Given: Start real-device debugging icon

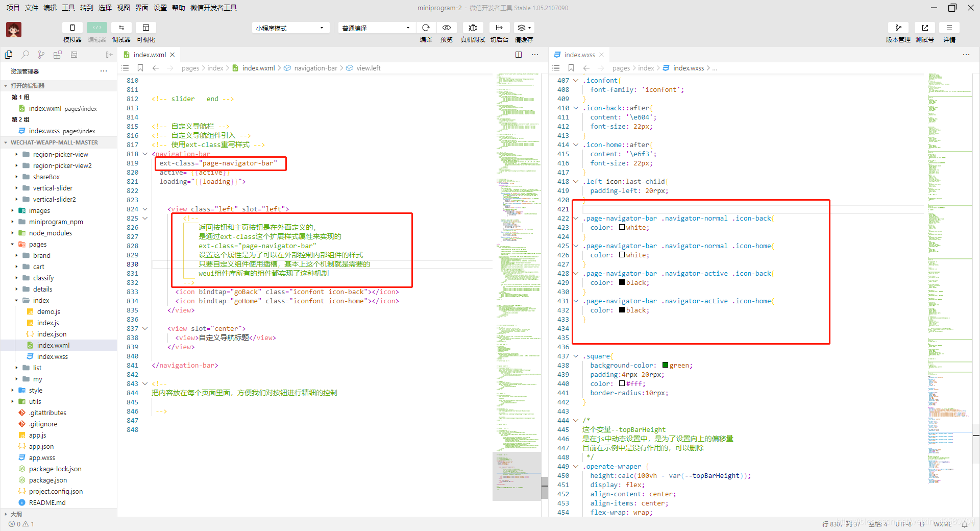Looking at the screenshot, I should 473,28.
